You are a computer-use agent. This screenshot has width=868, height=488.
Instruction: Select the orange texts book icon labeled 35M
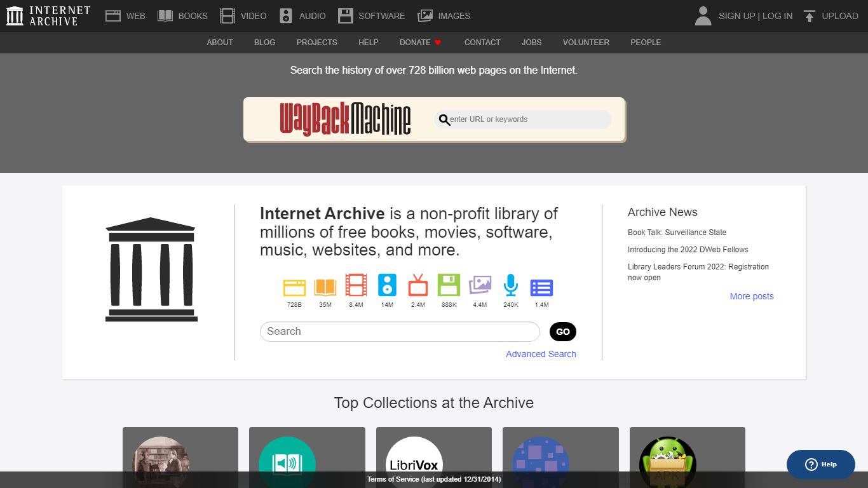point(325,288)
